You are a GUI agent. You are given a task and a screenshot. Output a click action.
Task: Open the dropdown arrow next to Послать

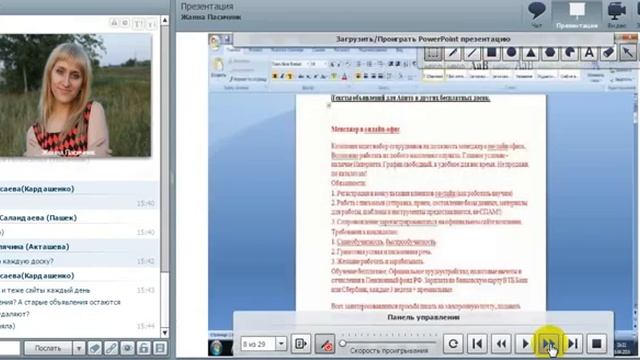point(79,348)
